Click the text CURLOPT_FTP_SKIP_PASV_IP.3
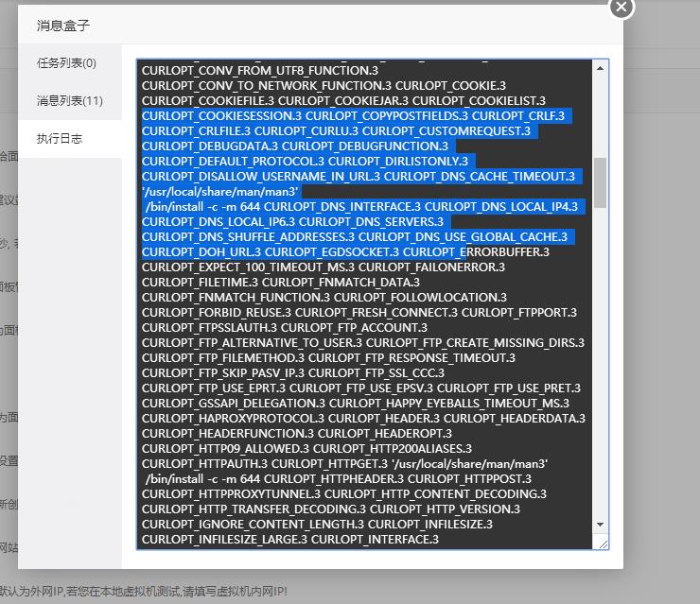 223,373
